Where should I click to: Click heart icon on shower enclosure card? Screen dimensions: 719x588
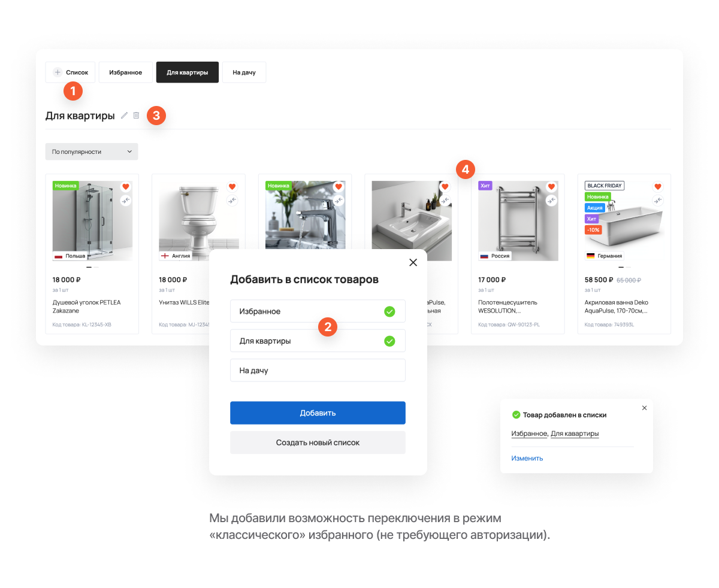125,186
